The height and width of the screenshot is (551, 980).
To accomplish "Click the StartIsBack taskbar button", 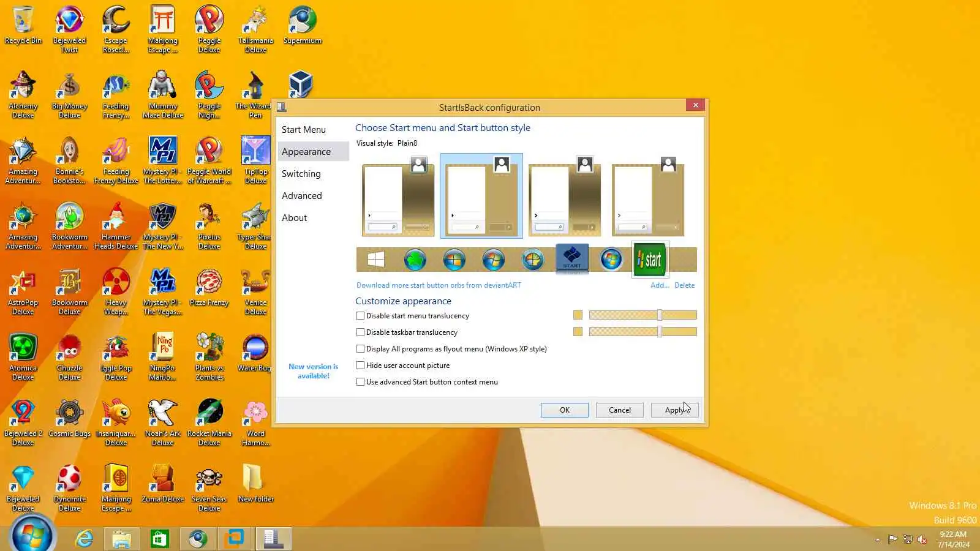I will (x=273, y=539).
